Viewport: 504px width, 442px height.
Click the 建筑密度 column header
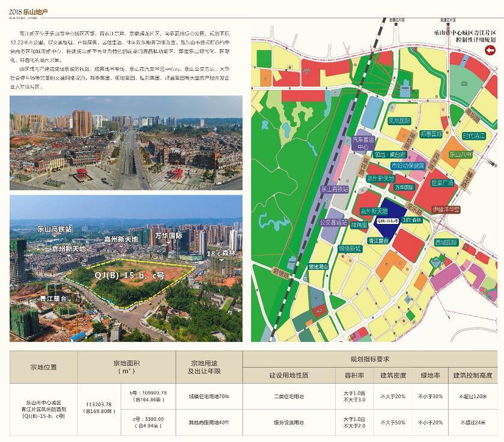(393, 375)
